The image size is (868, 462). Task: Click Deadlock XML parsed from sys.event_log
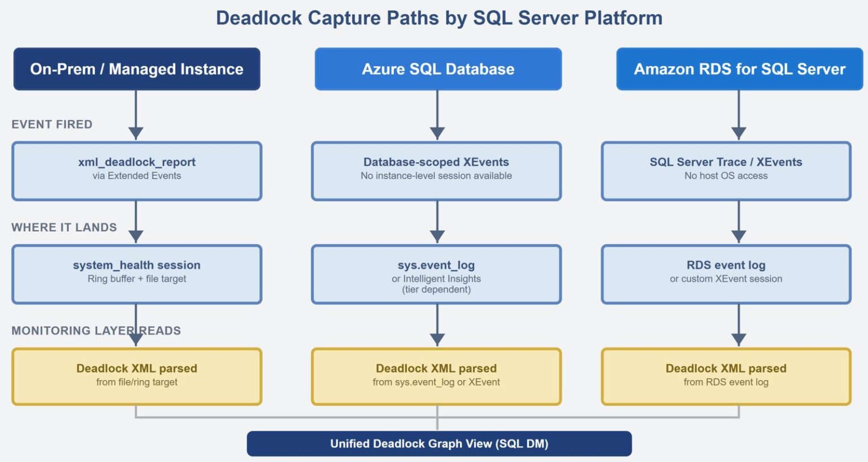(x=437, y=375)
